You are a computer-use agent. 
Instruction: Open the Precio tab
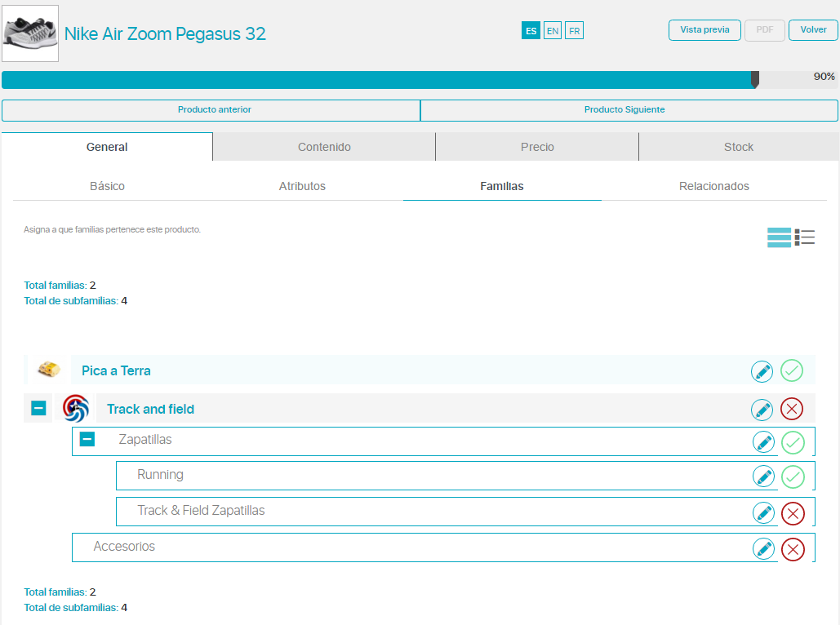pyautogui.click(x=537, y=147)
